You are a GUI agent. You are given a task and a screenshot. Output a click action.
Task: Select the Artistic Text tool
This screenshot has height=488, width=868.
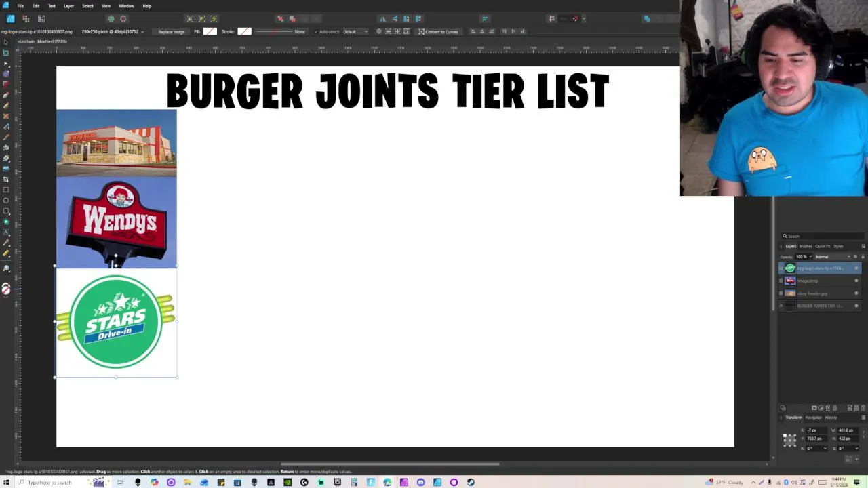click(x=6, y=232)
